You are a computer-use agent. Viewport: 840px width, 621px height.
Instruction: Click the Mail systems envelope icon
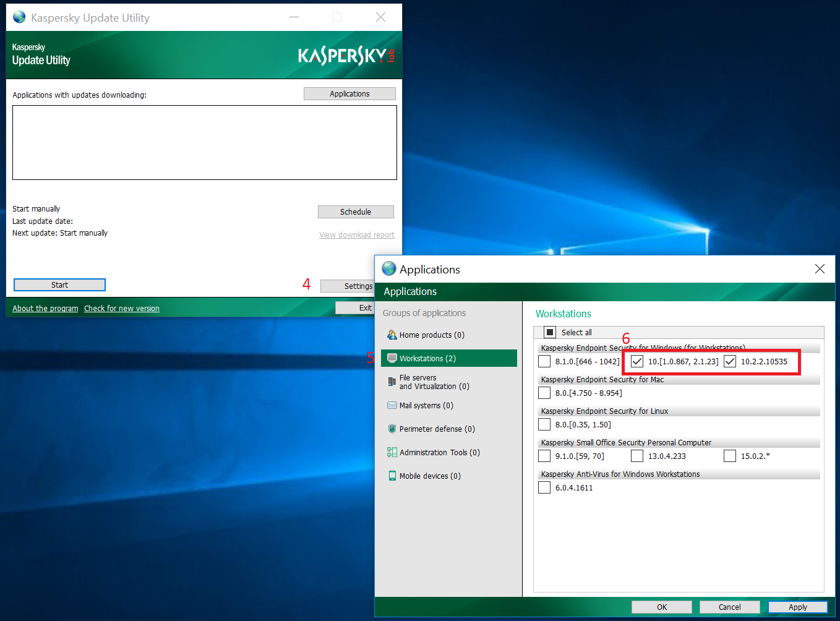(x=392, y=405)
